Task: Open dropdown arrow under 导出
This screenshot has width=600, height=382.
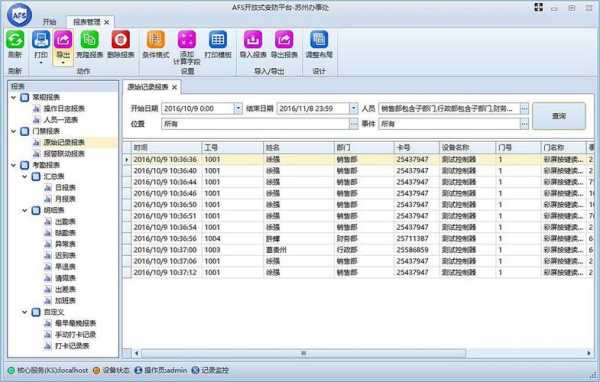Action: tap(63, 62)
